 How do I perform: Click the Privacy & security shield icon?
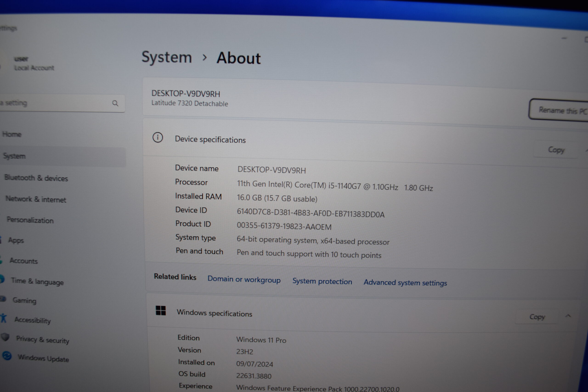pos(5,337)
